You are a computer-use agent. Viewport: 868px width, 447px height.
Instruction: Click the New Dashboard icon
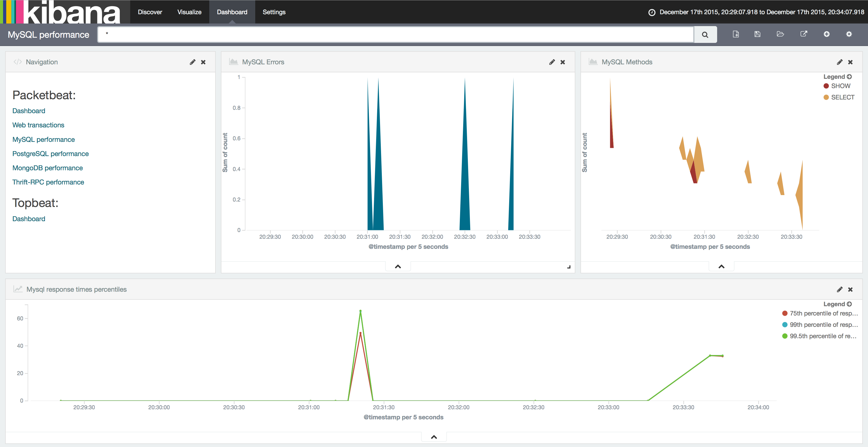point(736,34)
